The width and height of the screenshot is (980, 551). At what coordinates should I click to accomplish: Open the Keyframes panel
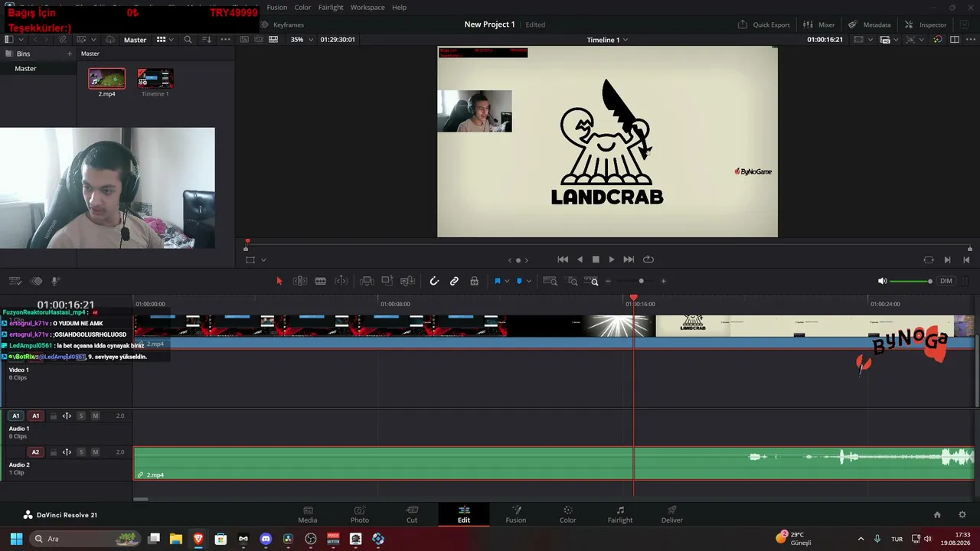pyautogui.click(x=283, y=24)
